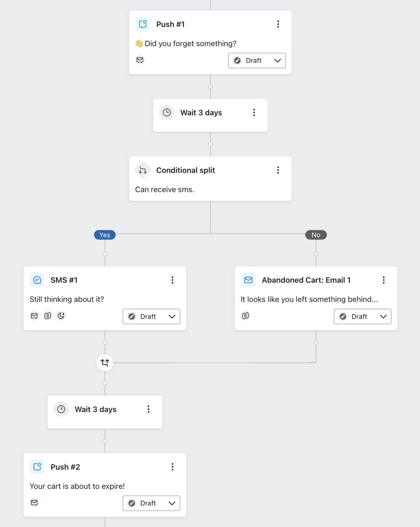Open the Draft status dropdown on Push #1
The height and width of the screenshot is (527, 420).
coord(257,61)
